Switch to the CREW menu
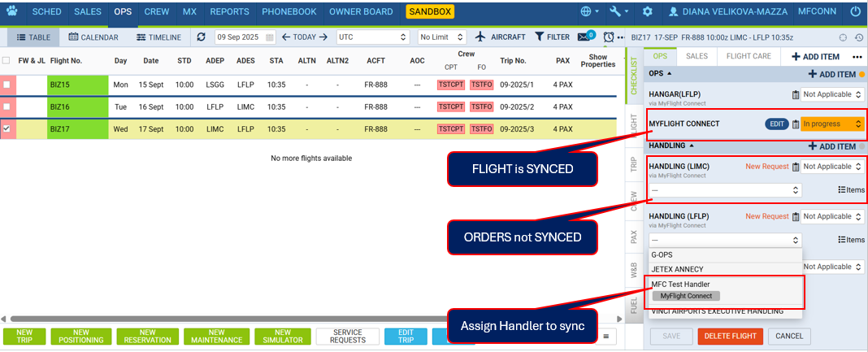868x352 pixels. point(157,12)
